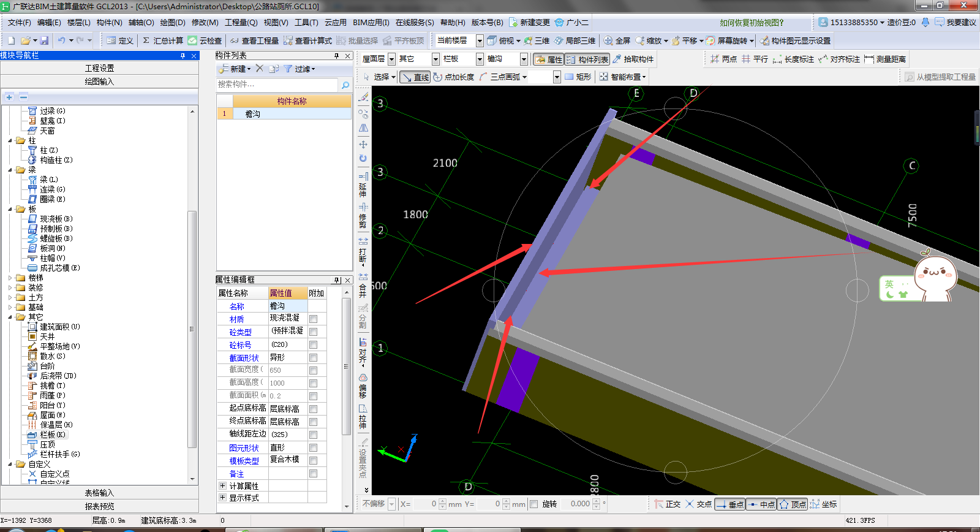Viewport: 980px width, 532px height.
Task: Open the 视图(V) menu
Action: tap(276, 22)
